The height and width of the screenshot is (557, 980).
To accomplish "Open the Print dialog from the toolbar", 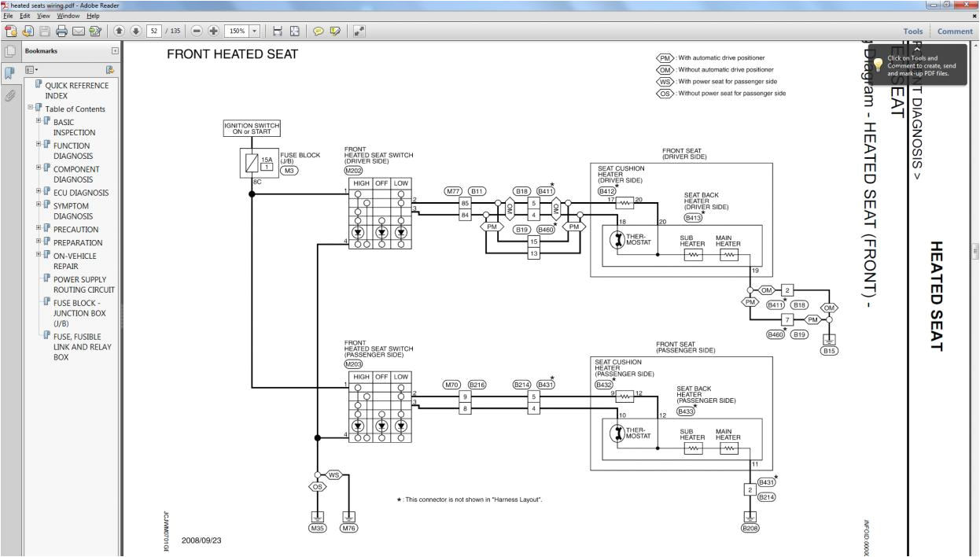I will 63,31.
